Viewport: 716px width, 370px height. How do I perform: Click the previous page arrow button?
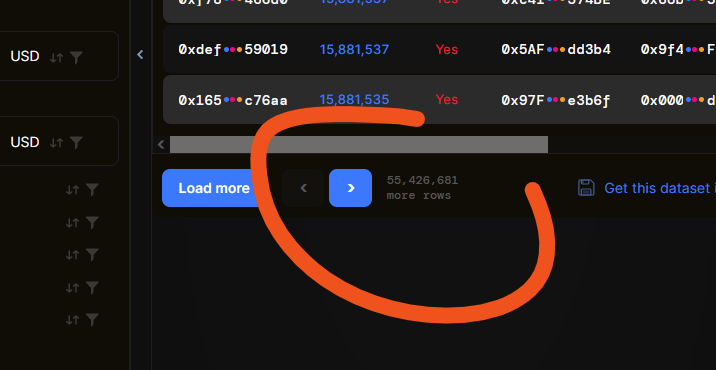click(x=303, y=188)
